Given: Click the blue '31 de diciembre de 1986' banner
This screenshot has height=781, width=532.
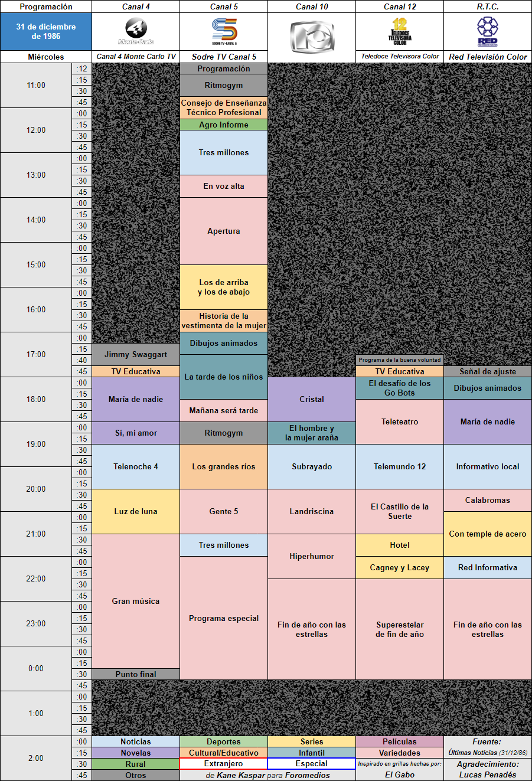Looking at the screenshot, I should (46, 31).
